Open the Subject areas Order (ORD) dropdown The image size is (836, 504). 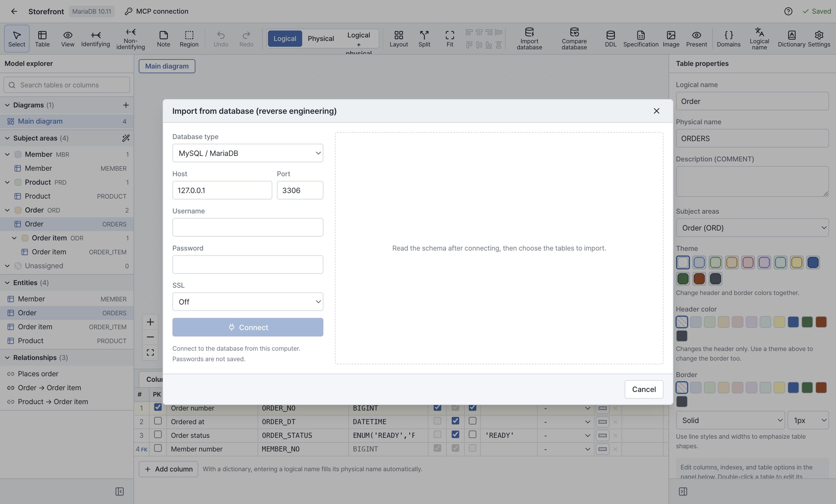(x=752, y=228)
